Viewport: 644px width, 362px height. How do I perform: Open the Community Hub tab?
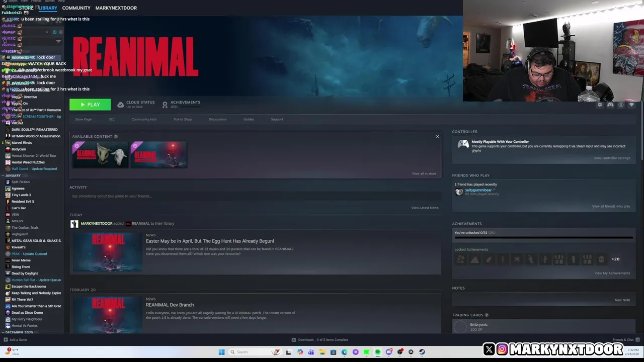pyautogui.click(x=144, y=120)
